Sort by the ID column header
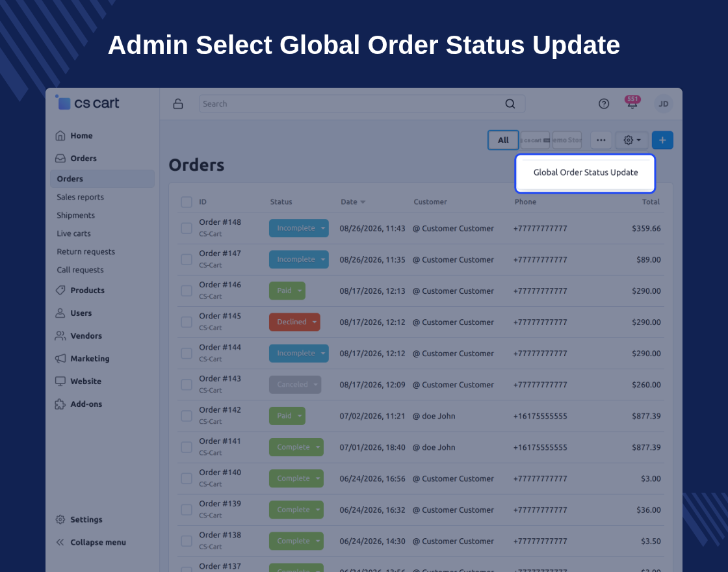 tap(202, 202)
